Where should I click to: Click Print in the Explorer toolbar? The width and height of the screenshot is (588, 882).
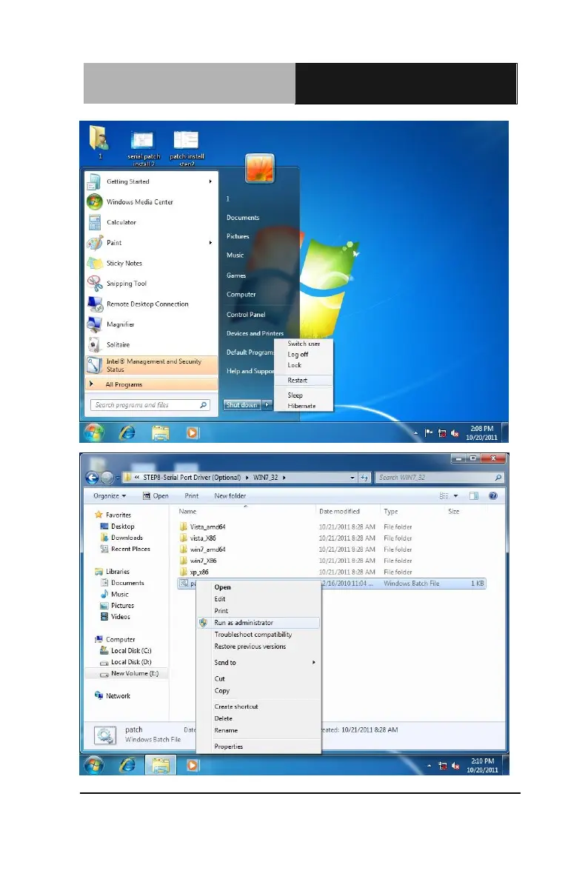click(x=191, y=496)
